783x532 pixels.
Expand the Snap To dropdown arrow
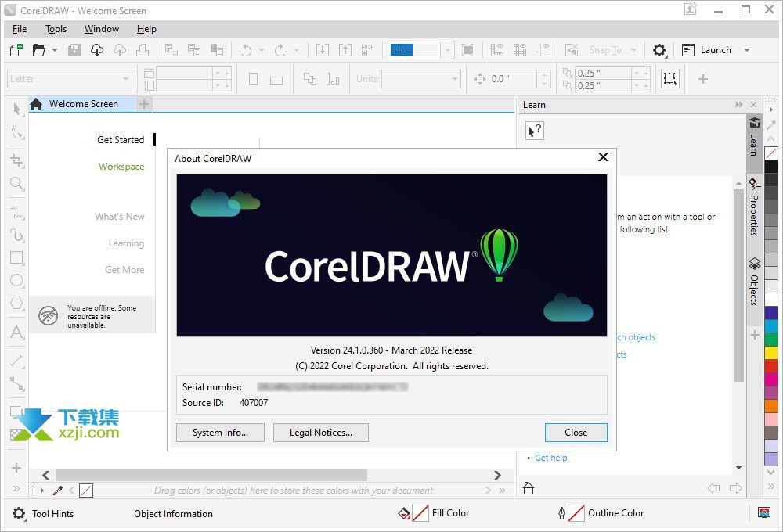[633, 50]
